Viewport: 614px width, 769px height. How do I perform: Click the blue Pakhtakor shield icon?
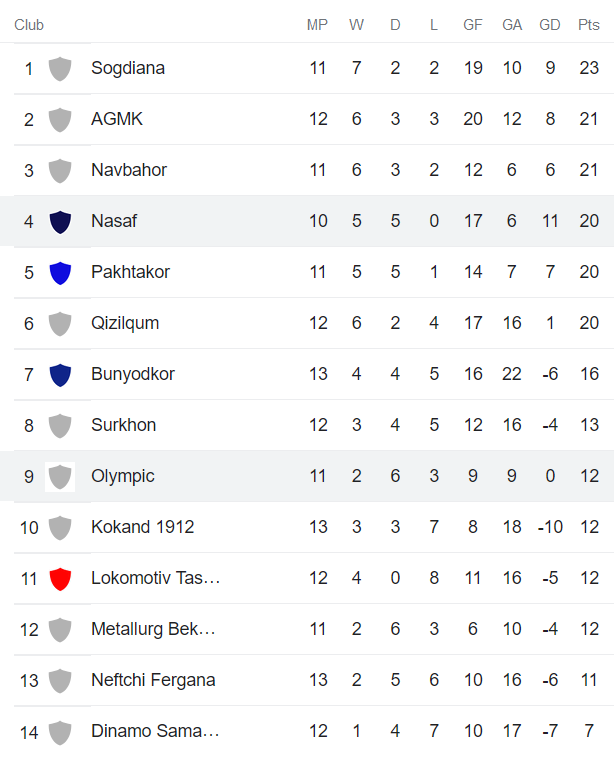click(x=60, y=273)
